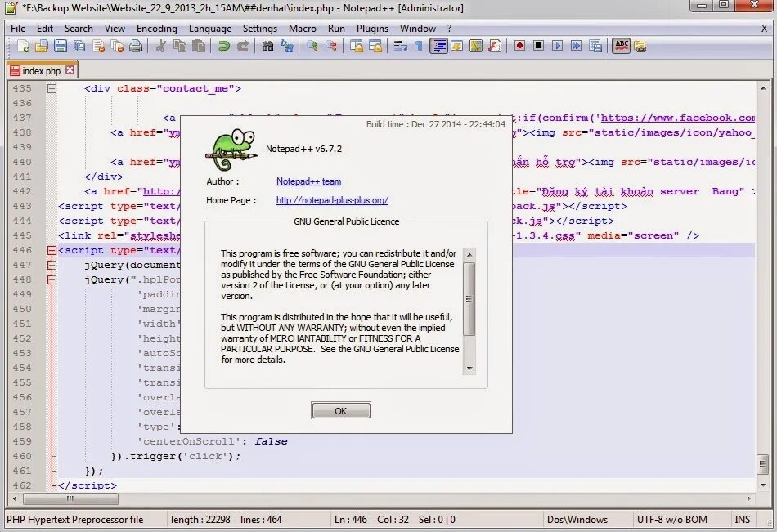The image size is (777, 532).
Task: Toggle synchronized horizontal scrolling
Action: click(x=375, y=47)
